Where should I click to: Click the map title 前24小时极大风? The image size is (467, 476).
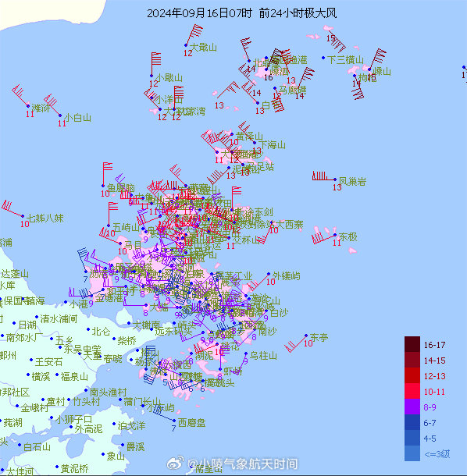click(x=298, y=13)
